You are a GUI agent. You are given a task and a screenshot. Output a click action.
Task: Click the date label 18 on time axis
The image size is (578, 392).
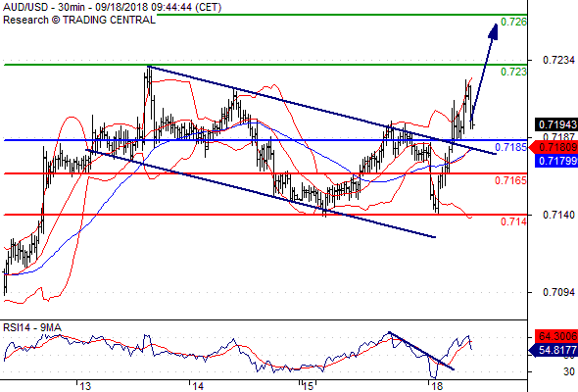coord(437,386)
